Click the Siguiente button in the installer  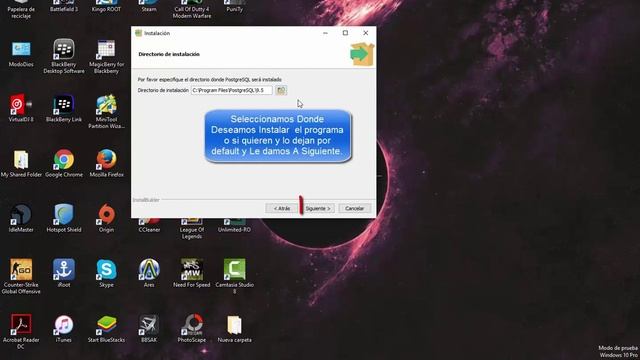click(x=318, y=208)
